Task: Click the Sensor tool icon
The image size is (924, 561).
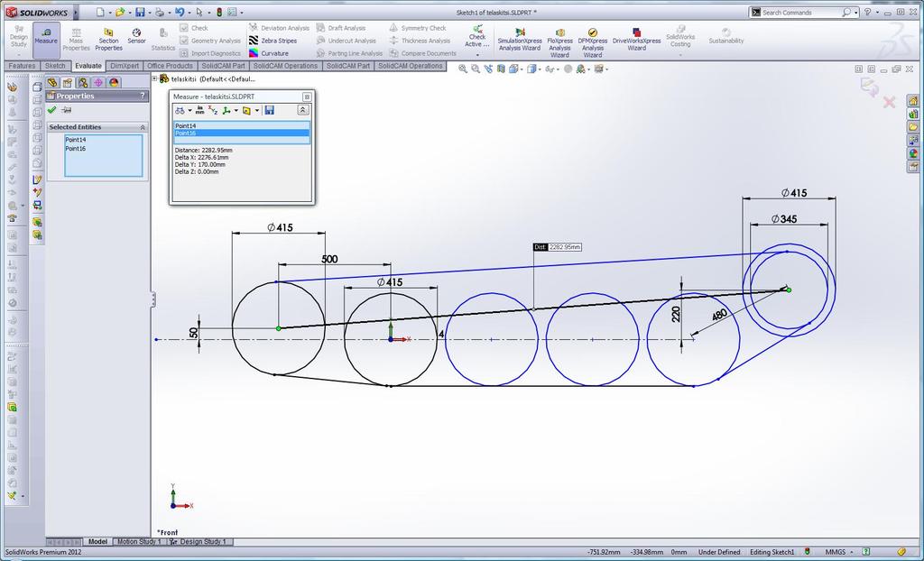Action: pos(136,36)
